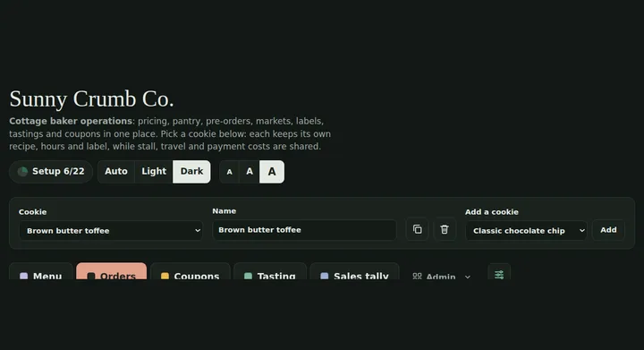Image resolution: width=644 pixels, height=350 pixels.
Task: Open the Setup 6/22 progress pill
Action: click(51, 171)
